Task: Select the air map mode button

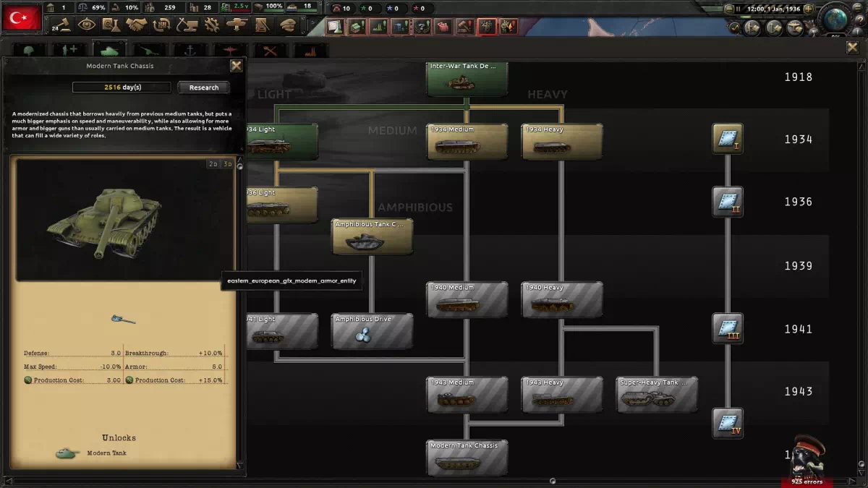Action: click(793, 27)
